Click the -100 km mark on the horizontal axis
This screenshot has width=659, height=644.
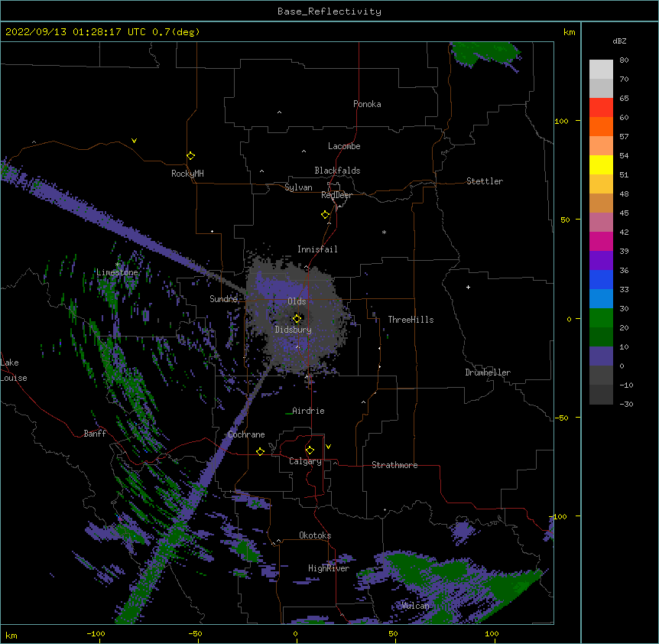pyautogui.click(x=96, y=634)
